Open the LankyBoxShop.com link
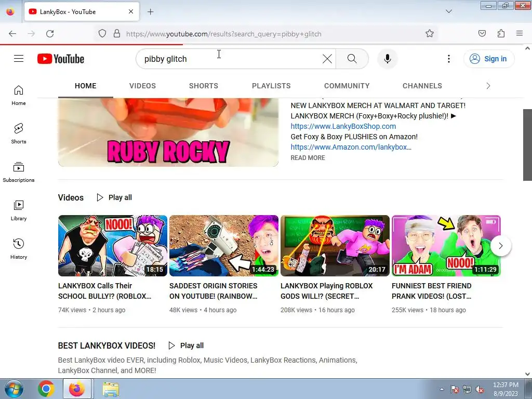 pos(343,126)
